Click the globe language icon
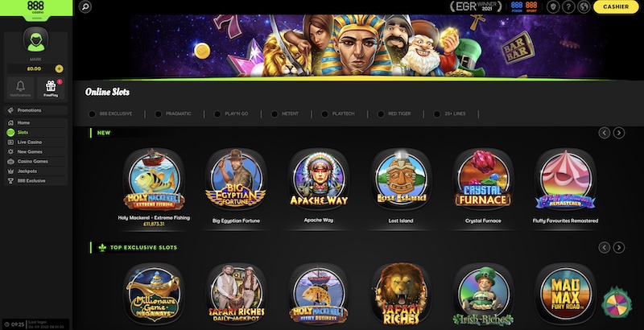This screenshot has width=644, height=330. (584, 6)
